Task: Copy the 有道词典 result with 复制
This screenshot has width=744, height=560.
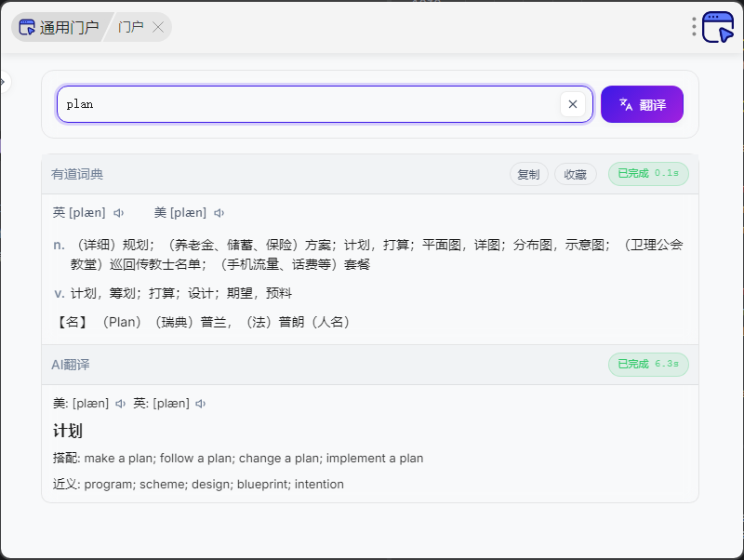Action: click(x=528, y=174)
